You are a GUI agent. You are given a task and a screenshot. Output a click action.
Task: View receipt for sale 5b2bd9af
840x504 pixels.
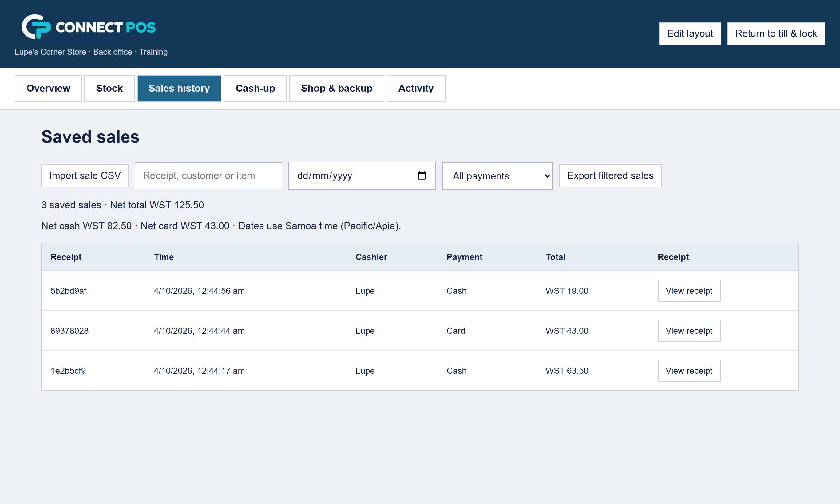pos(689,291)
